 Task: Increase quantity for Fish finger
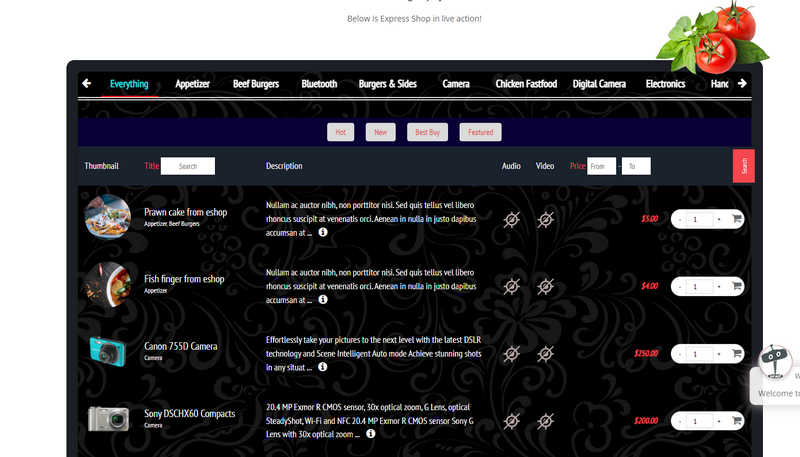pos(719,287)
